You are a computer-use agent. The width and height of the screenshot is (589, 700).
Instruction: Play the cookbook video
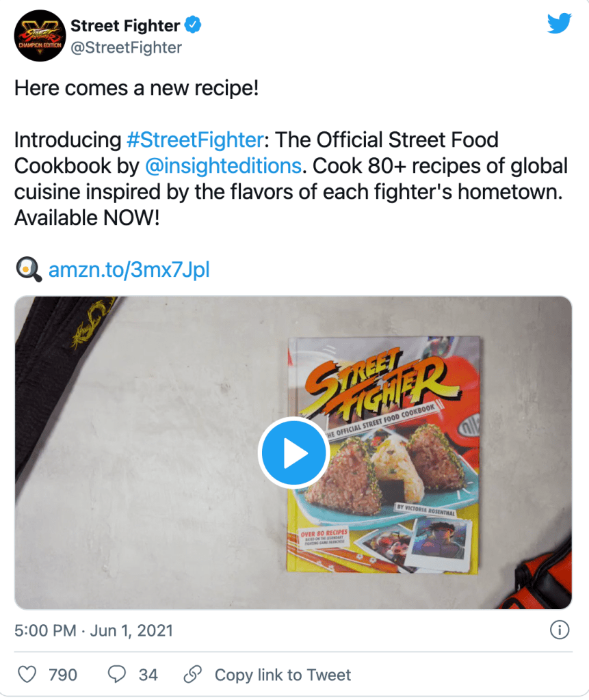(293, 453)
